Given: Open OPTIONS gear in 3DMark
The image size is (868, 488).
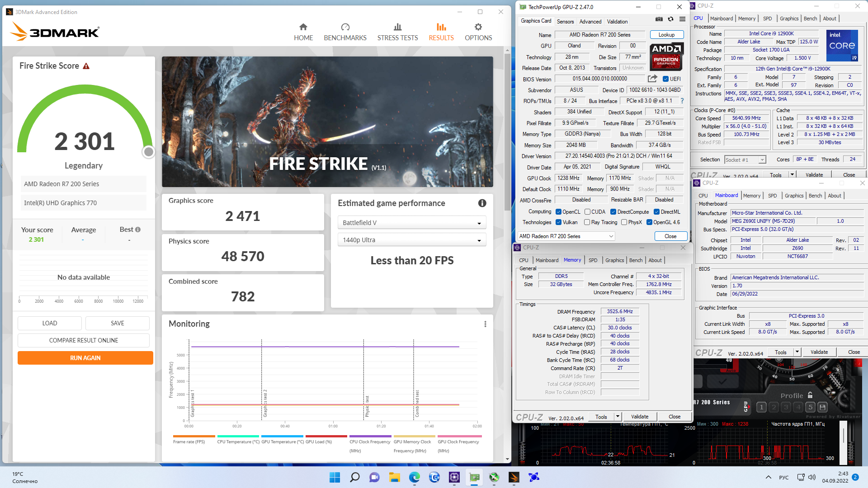Looking at the screenshot, I should (478, 32).
